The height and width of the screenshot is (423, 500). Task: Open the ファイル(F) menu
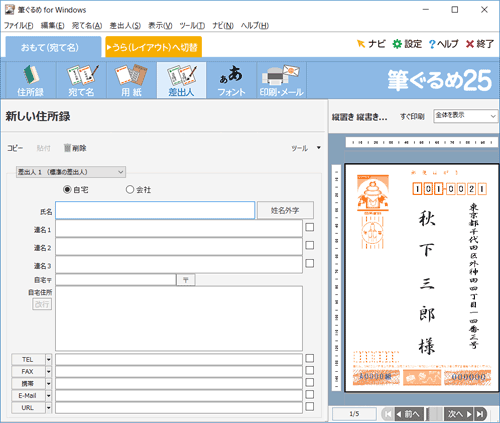[19, 25]
